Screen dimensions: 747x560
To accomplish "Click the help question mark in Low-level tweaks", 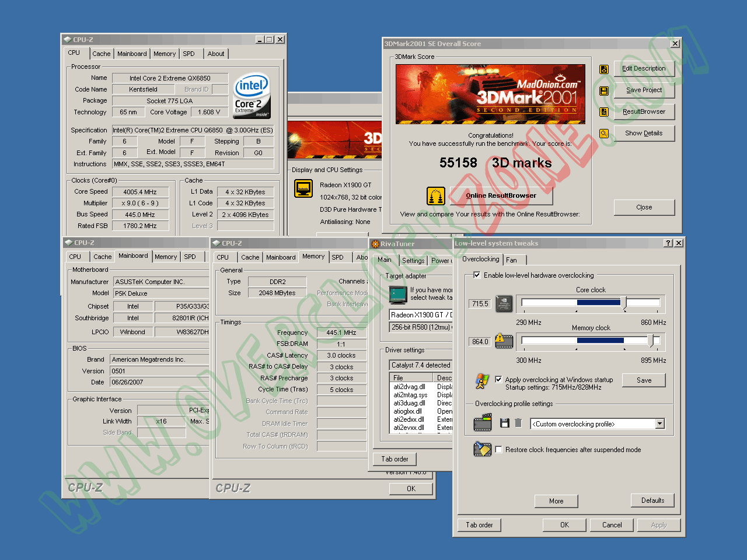I will [668, 243].
